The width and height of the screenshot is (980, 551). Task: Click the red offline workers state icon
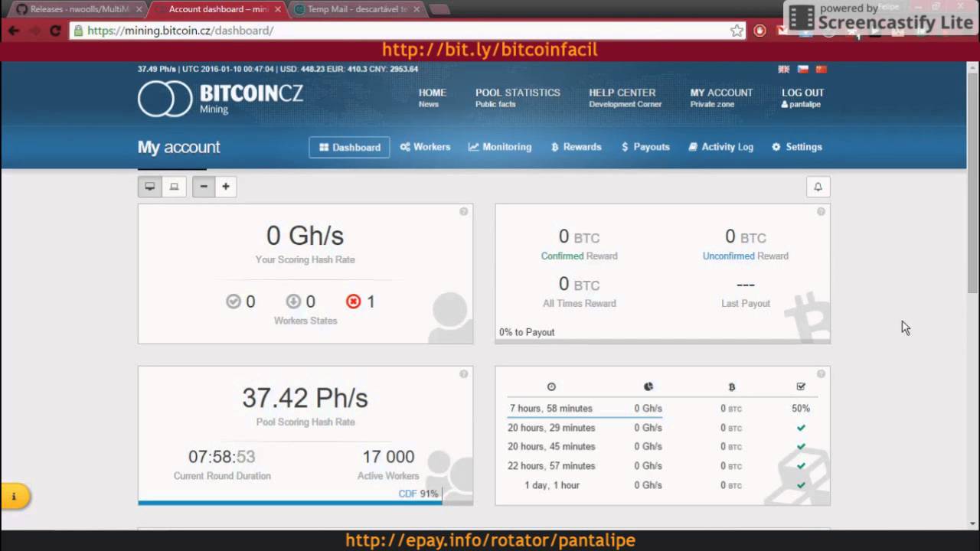click(353, 302)
